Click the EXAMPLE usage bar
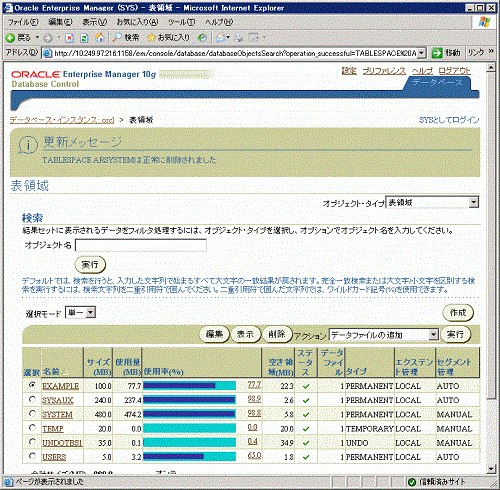 (x=189, y=386)
